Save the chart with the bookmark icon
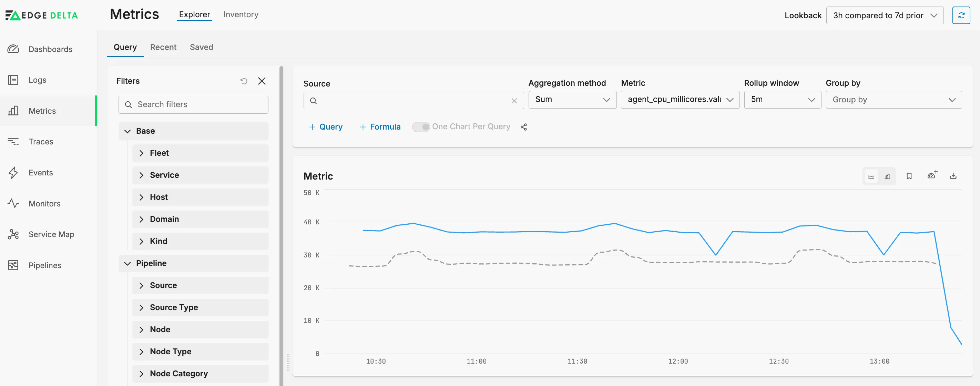 coord(909,176)
